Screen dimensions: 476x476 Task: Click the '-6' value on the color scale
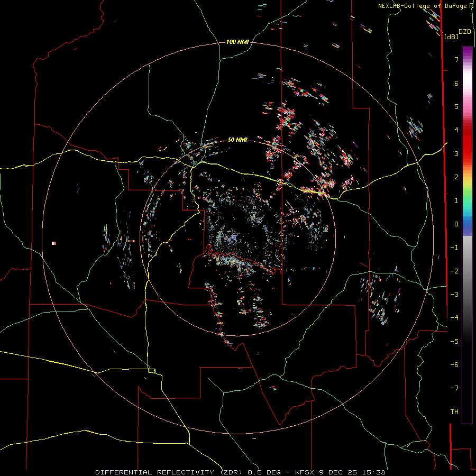454,365
